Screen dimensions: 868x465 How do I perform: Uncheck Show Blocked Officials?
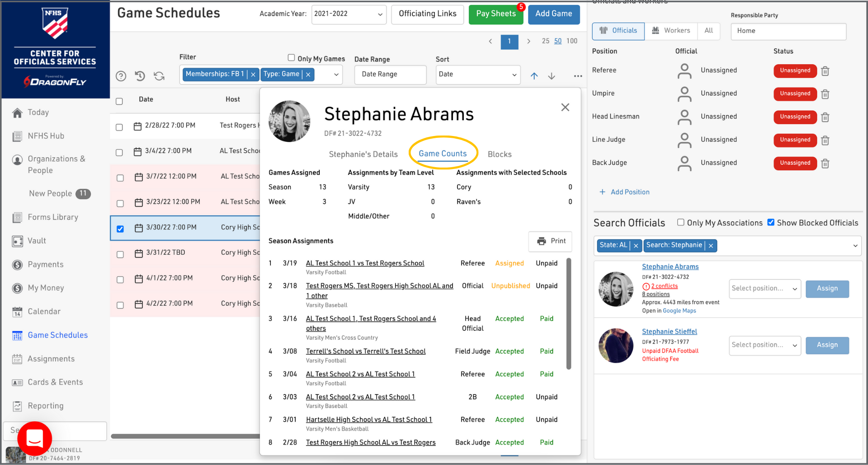click(771, 222)
